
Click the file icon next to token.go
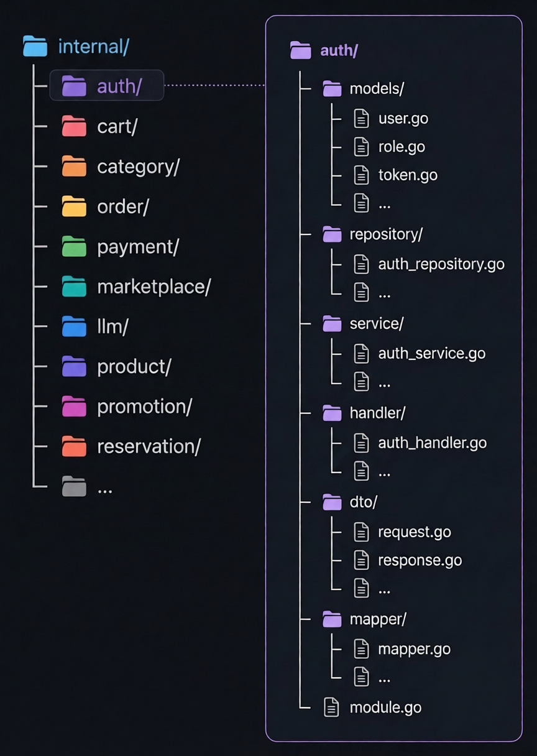(361, 175)
